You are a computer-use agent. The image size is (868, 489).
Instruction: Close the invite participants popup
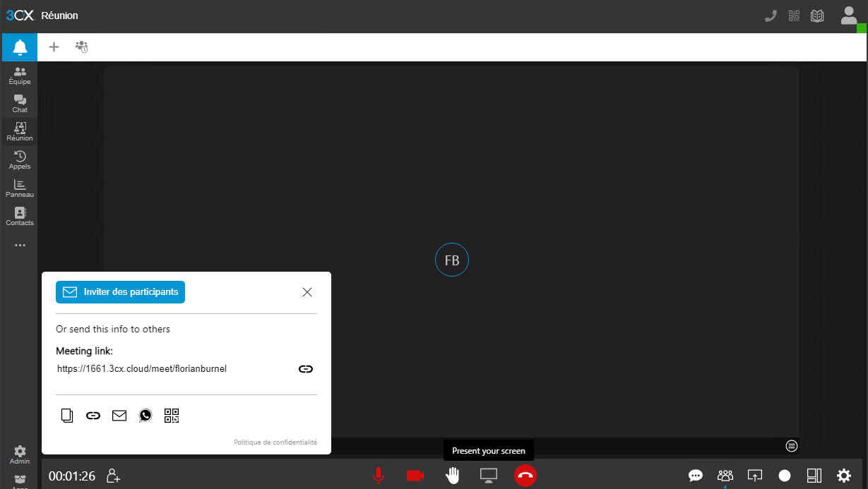pos(307,292)
